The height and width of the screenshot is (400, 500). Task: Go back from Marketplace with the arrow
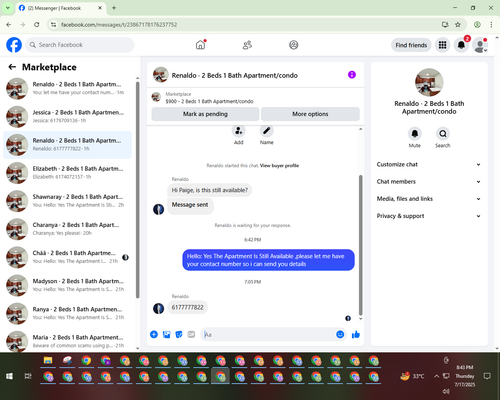[x=12, y=67]
